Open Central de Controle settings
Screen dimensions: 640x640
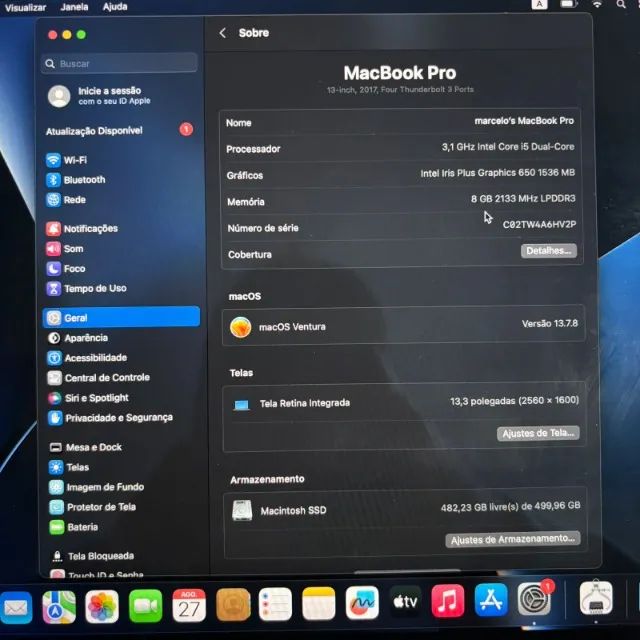(x=99, y=378)
